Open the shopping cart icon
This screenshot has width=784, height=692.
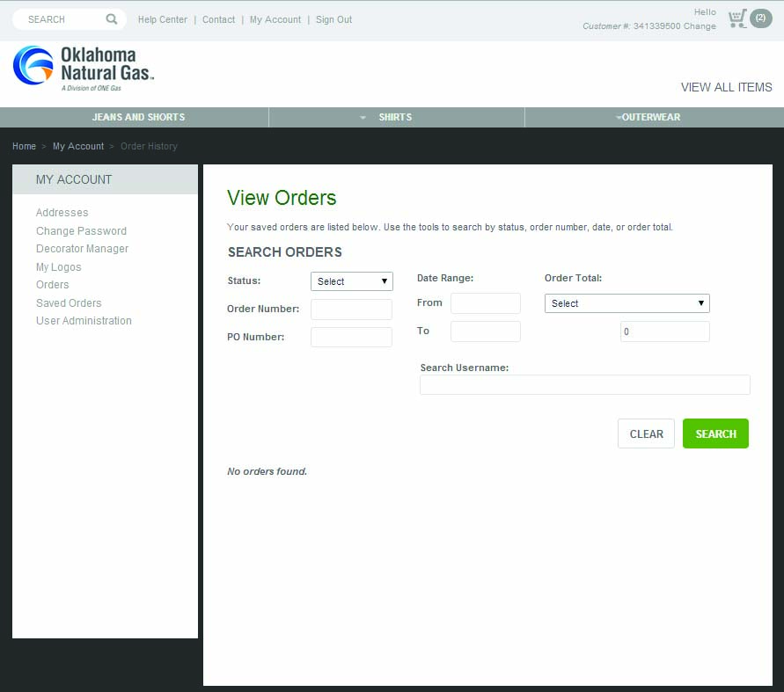737,18
